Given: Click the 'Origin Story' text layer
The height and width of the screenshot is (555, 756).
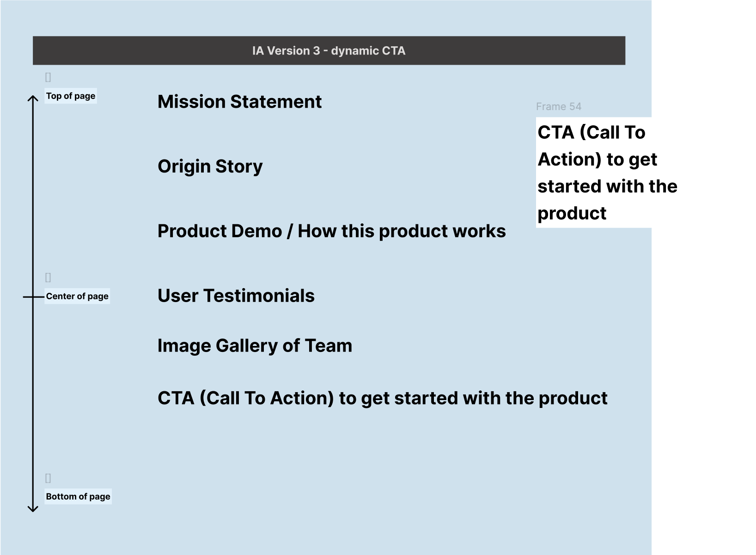Looking at the screenshot, I should click(x=210, y=166).
